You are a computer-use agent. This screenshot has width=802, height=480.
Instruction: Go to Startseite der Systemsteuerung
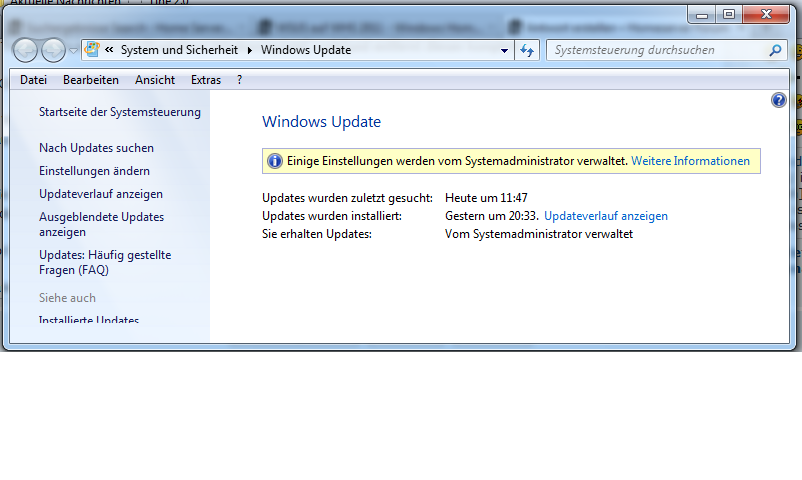pos(120,112)
